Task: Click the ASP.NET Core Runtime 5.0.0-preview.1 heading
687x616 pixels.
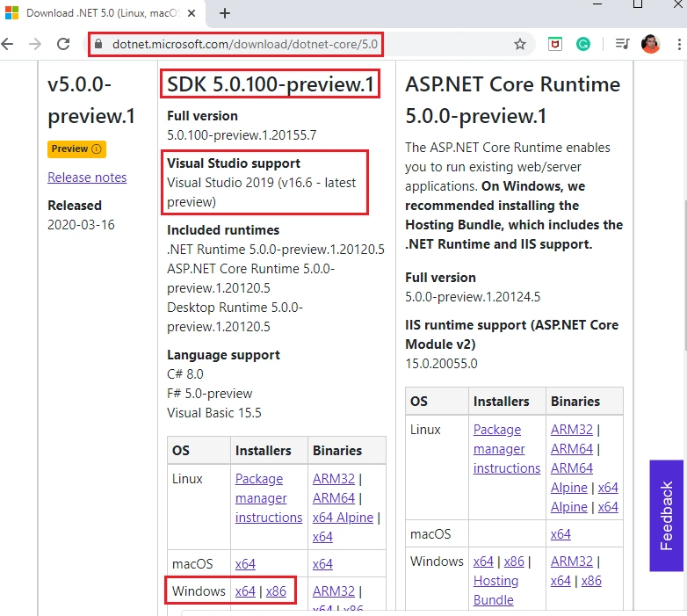Action: [513, 100]
